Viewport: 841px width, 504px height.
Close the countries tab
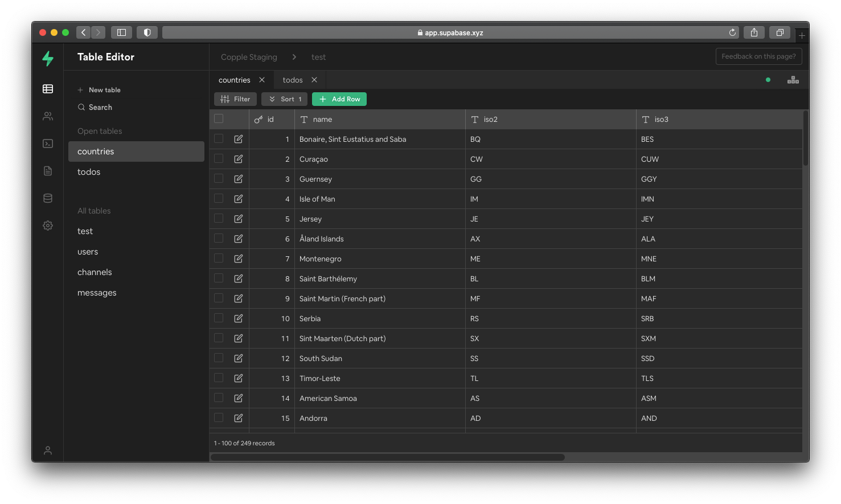tap(262, 80)
